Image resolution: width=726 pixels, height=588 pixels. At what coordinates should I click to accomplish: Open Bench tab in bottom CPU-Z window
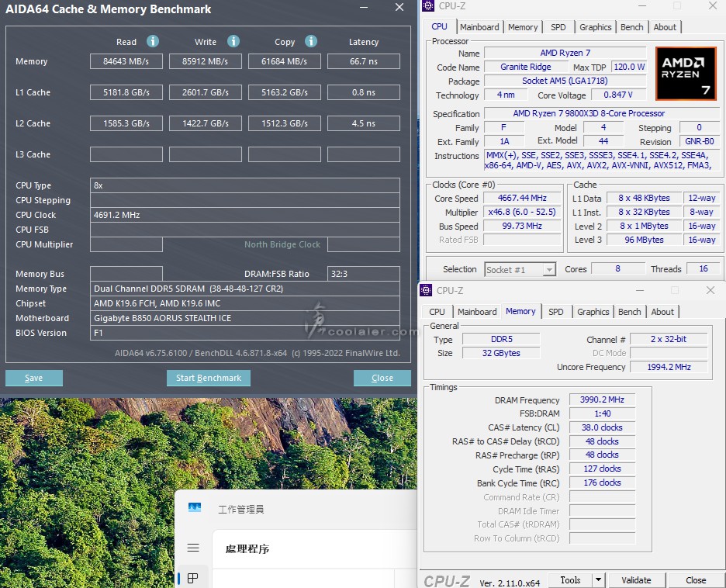coord(629,312)
